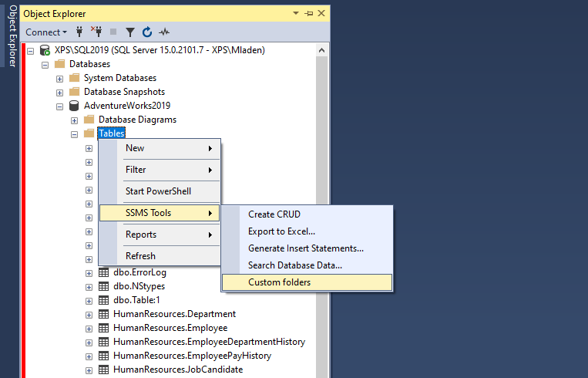
Task: Click the Databases folder icon
Action: tap(60, 64)
